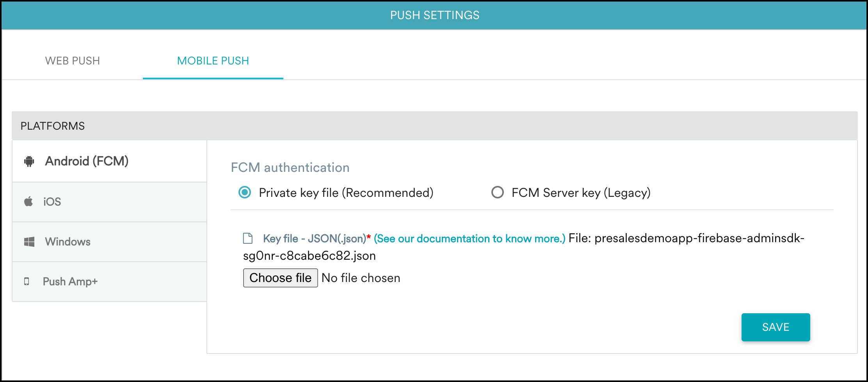Select the FCM Server key radio button
This screenshot has height=382, width=868.
(x=497, y=192)
